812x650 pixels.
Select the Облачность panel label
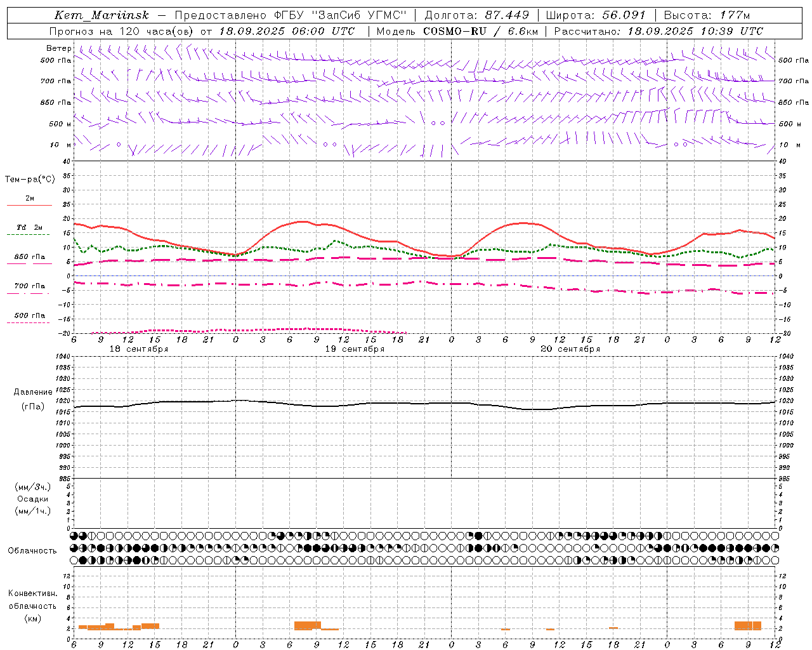[32, 551]
